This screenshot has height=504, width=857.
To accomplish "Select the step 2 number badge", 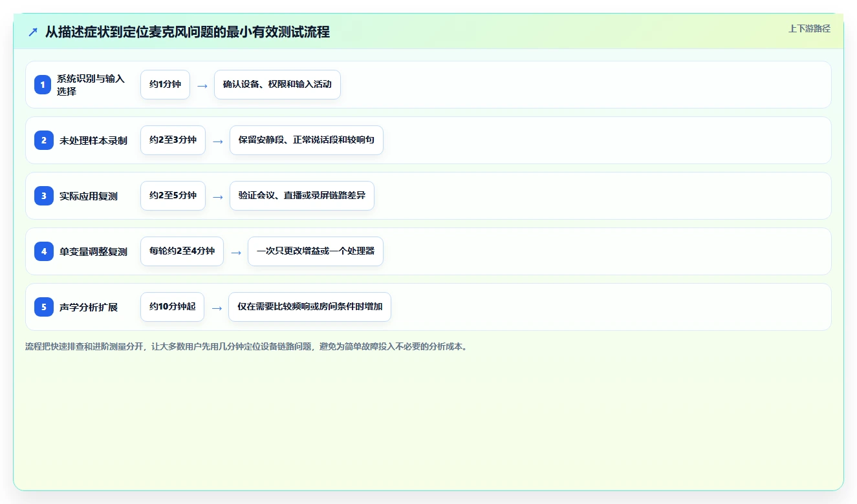I will pyautogui.click(x=43, y=140).
